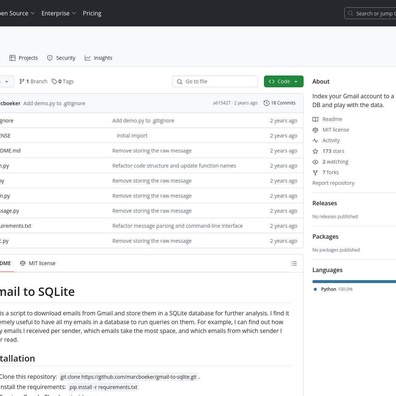Open the 'Initial import' commit message
The width and height of the screenshot is (396, 396).
(x=132, y=136)
